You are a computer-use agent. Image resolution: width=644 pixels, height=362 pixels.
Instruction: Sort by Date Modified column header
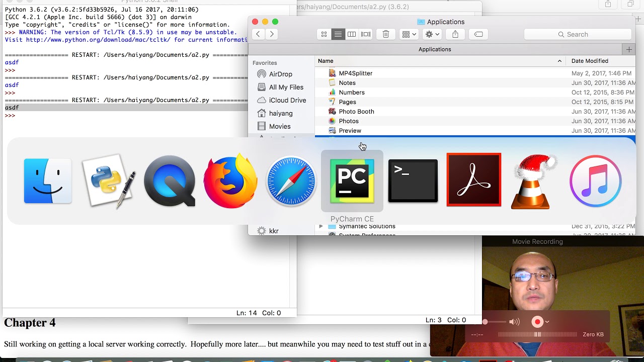601,61
